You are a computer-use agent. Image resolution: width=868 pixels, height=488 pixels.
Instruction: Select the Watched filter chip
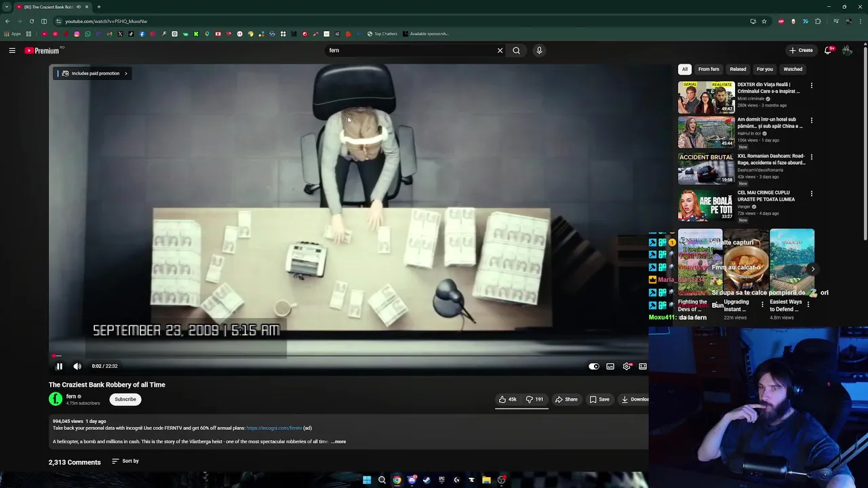coord(793,69)
